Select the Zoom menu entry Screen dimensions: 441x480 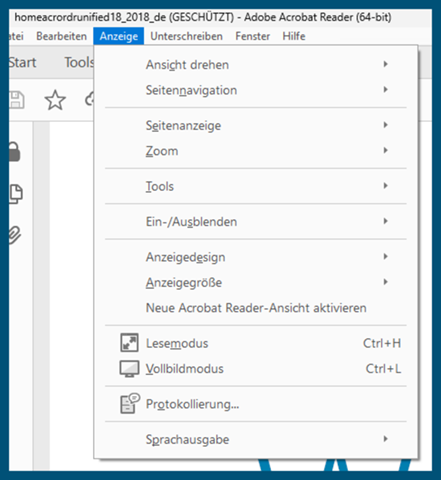click(256, 151)
